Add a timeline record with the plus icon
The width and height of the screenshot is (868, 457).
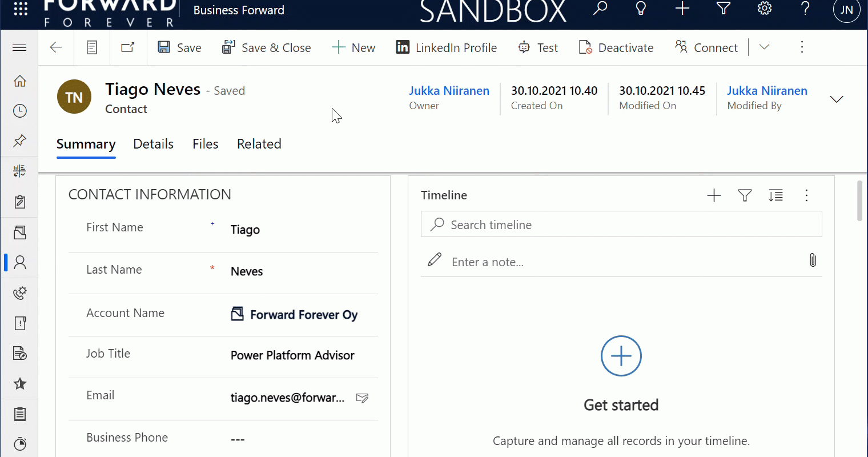[714, 195]
